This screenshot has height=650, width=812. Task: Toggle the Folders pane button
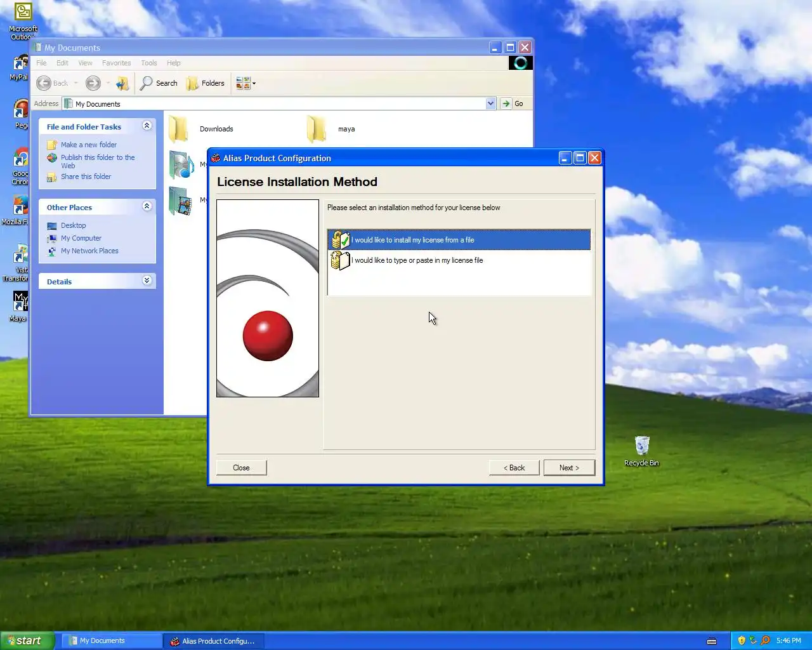(206, 83)
